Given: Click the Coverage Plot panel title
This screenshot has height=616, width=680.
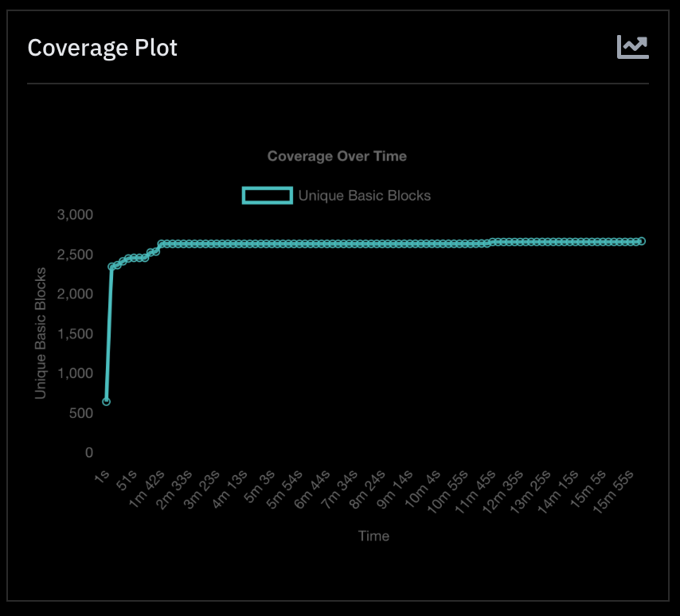Looking at the screenshot, I should [102, 48].
